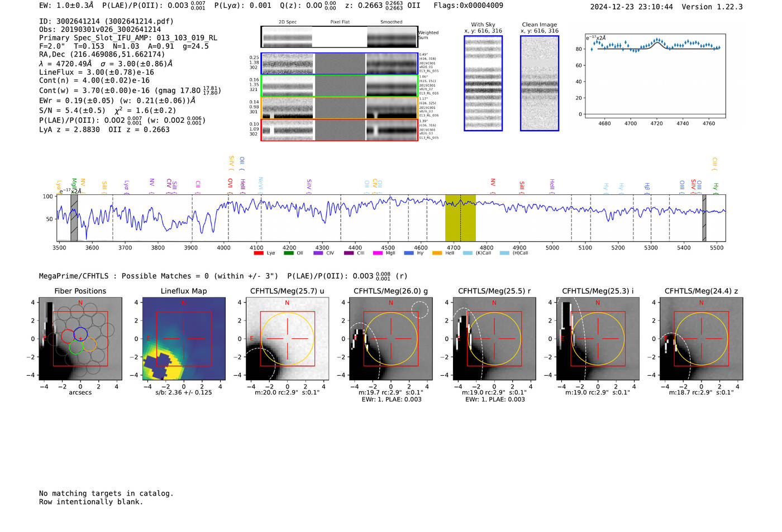Screen dimensions: 782x532
Task: Select the 'Cont(n) = 4.00(±0.02)e-16' line
Action: pos(94,81)
